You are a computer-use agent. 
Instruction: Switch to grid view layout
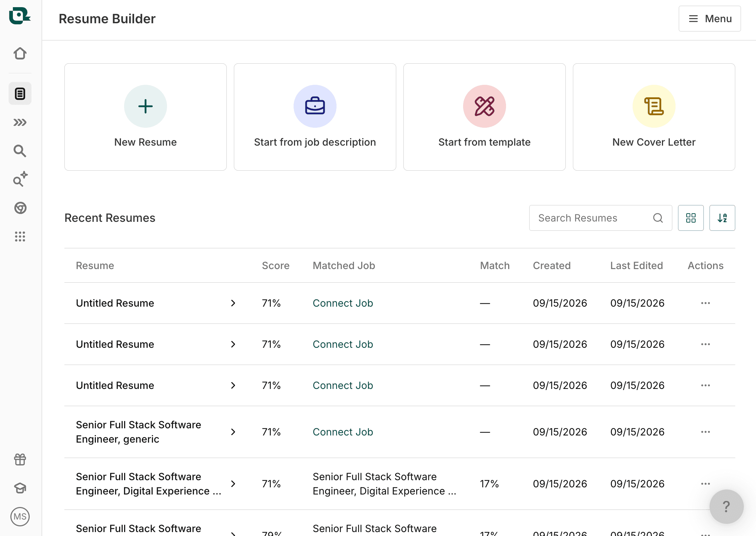pyautogui.click(x=691, y=218)
